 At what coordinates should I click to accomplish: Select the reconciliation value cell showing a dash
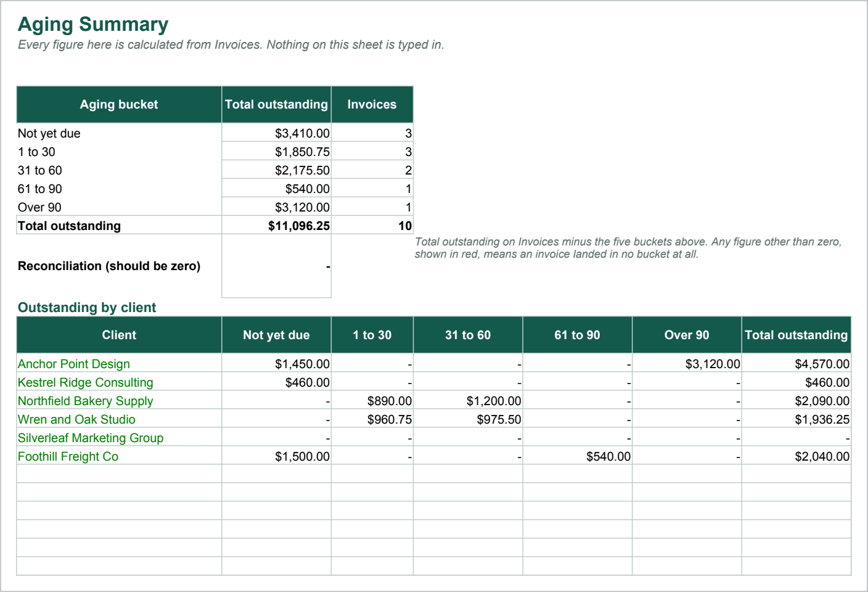tap(276, 266)
